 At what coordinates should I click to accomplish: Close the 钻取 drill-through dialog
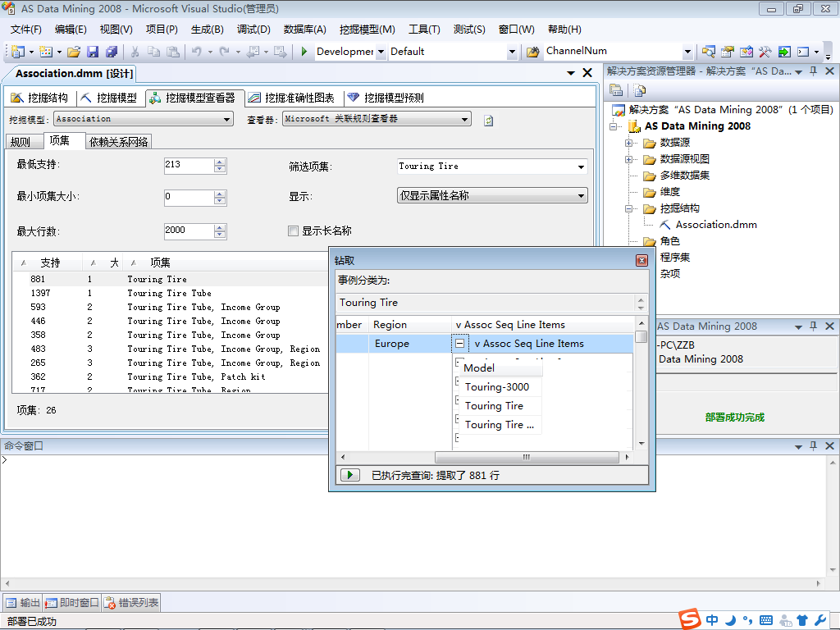[641, 260]
